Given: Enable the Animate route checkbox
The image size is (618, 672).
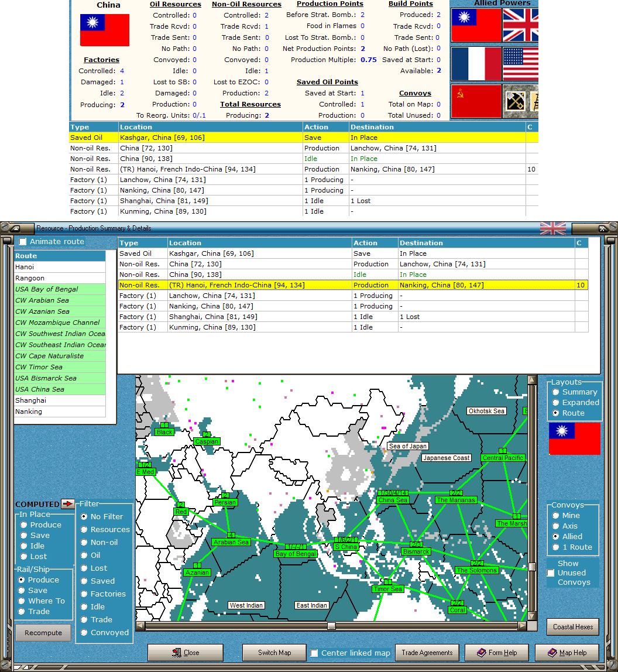Looking at the screenshot, I should (23, 242).
